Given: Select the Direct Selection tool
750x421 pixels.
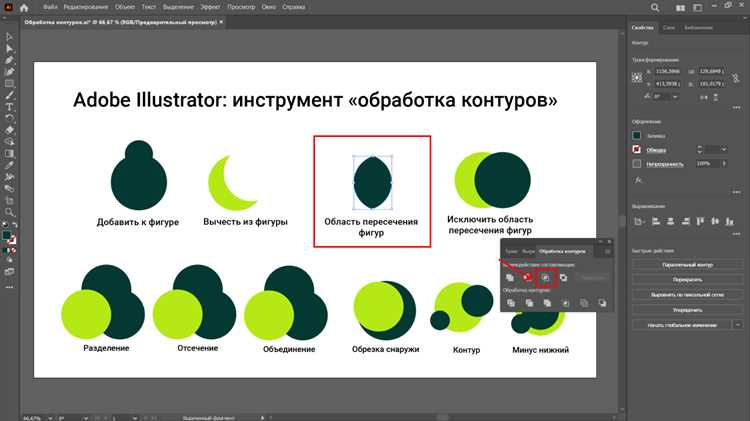Looking at the screenshot, I should [9, 48].
